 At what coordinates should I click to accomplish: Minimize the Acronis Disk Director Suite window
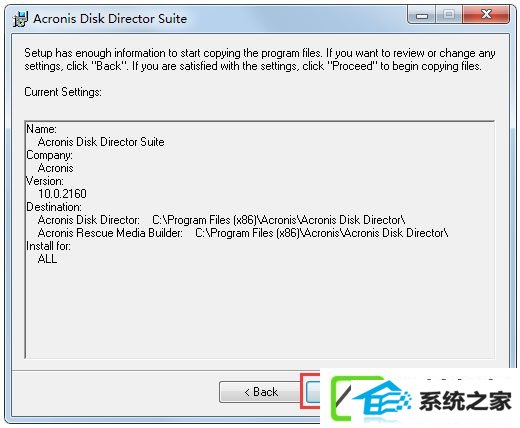pos(422,15)
